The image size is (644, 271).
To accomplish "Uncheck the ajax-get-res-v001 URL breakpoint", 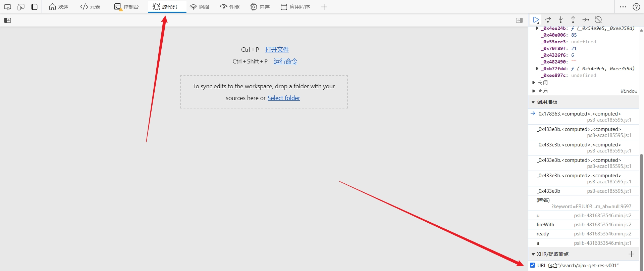I will coord(532,265).
